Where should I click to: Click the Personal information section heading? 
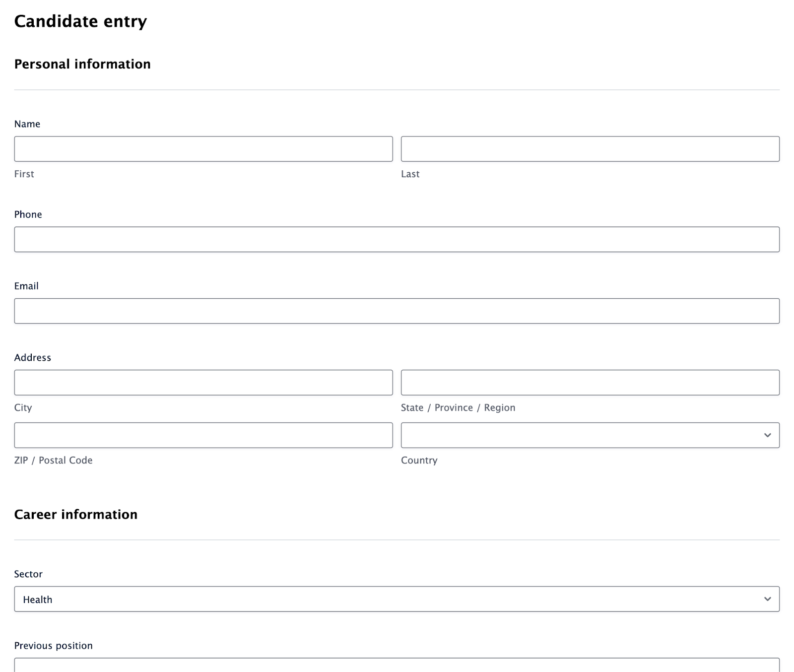[82, 64]
